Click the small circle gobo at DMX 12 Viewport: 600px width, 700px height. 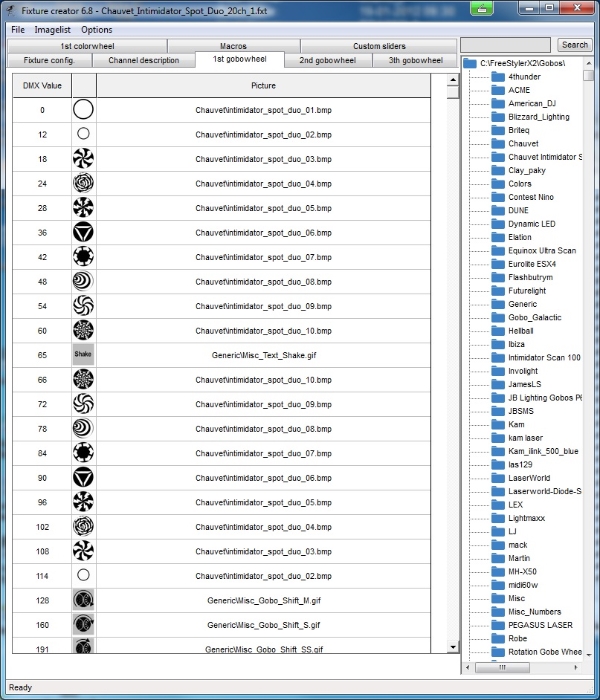coord(84,134)
